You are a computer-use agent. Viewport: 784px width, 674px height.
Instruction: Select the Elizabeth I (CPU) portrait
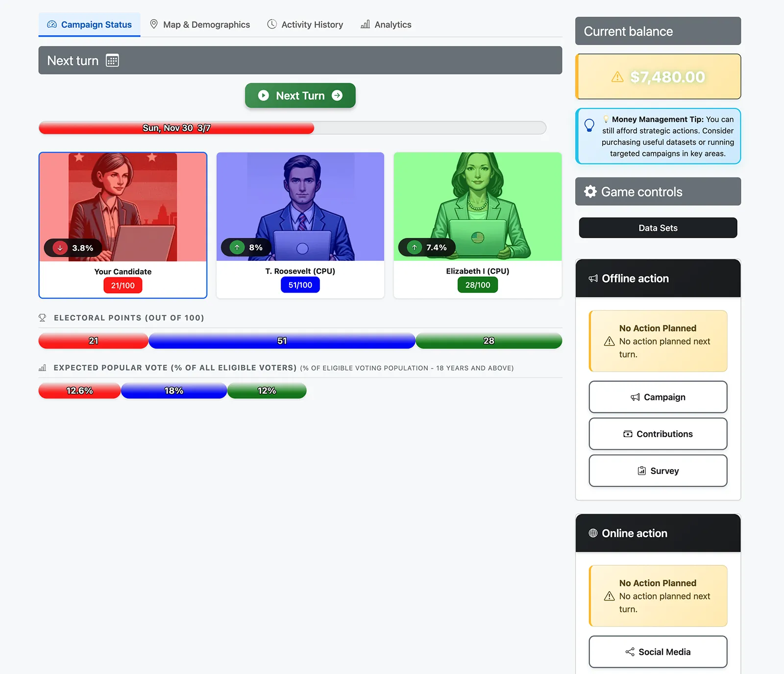pos(478,206)
